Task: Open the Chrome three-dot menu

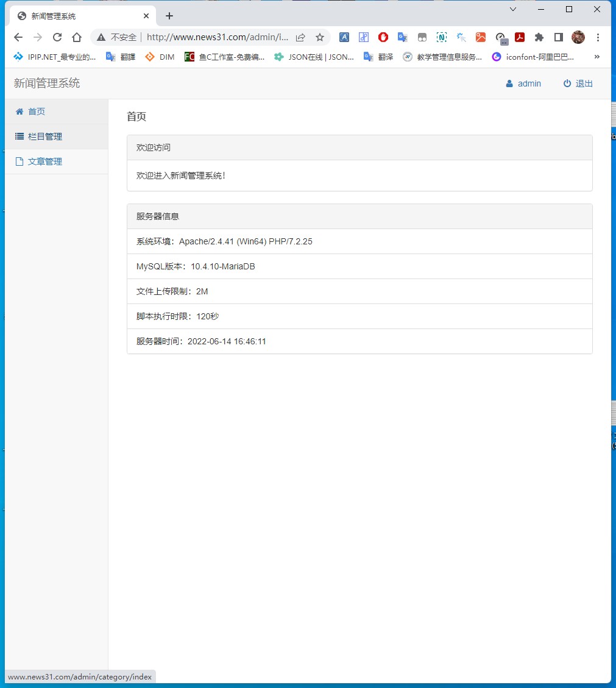Action: point(598,37)
